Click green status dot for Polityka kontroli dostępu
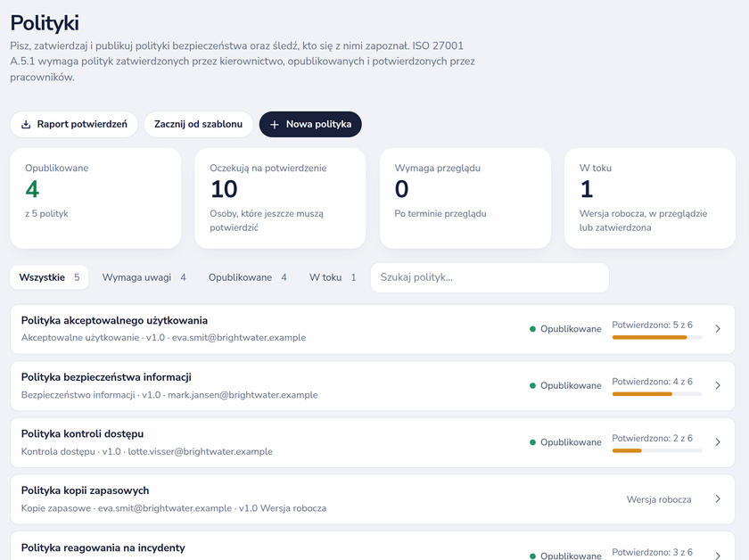 [x=532, y=442]
